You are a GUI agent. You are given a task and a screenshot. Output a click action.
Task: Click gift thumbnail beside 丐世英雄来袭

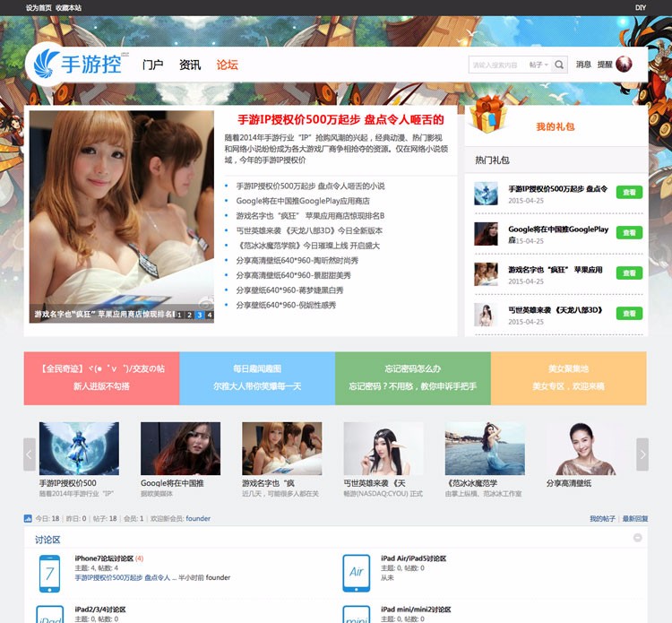(486, 315)
